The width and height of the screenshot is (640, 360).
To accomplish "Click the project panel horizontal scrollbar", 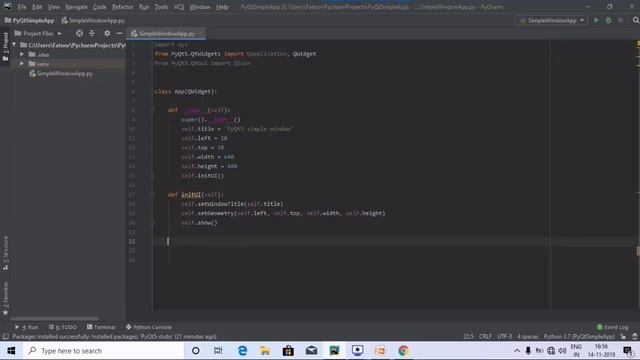I will 54,318.
